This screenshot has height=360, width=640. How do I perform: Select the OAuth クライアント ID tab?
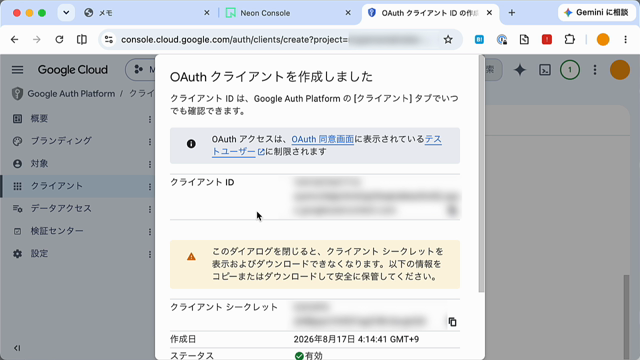(x=429, y=13)
